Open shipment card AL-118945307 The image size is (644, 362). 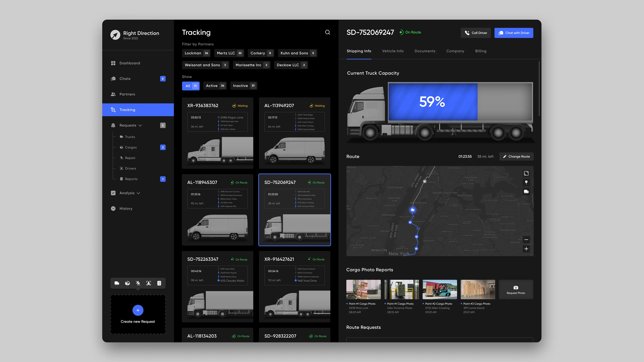pyautogui.click(x=218, y=210)
